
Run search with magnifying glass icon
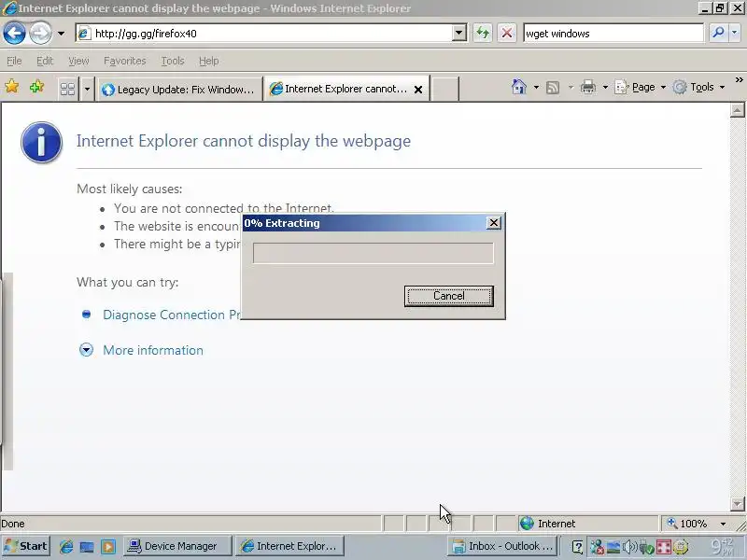pyautogui.click(x=717, y=34)
